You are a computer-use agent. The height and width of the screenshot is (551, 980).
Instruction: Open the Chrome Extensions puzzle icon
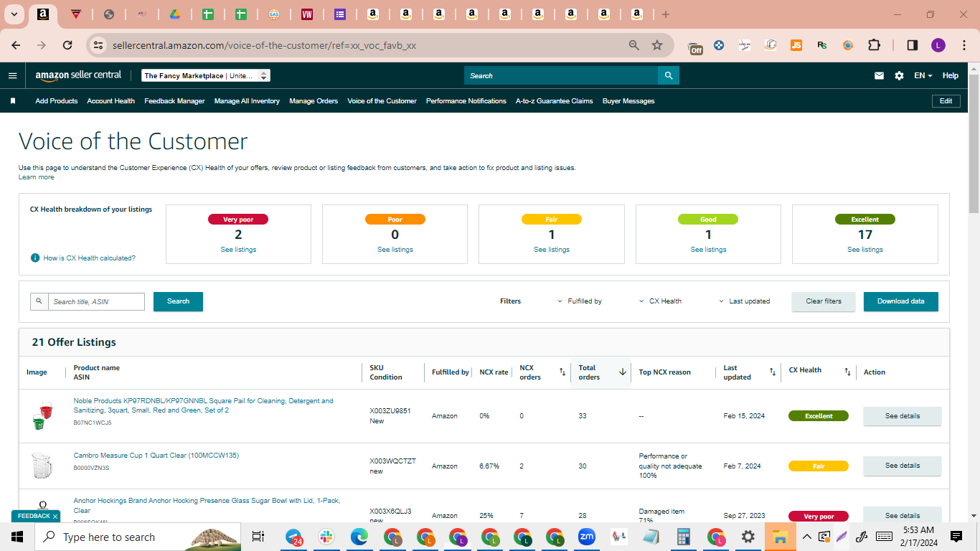coord(874,45)
